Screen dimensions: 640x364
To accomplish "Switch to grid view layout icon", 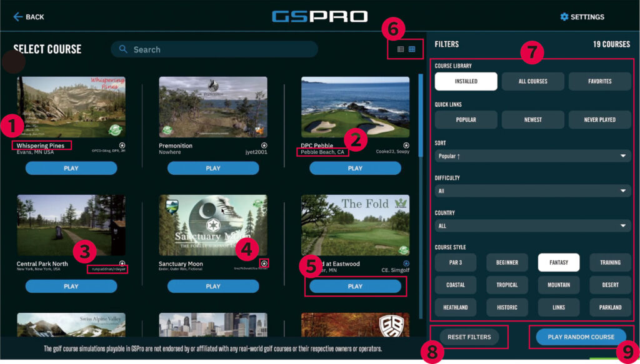I will [412, 49].
